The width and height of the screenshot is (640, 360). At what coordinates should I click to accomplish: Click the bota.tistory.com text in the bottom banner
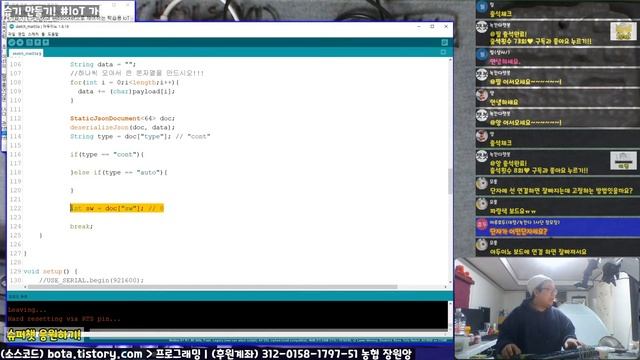pos(95,353)
